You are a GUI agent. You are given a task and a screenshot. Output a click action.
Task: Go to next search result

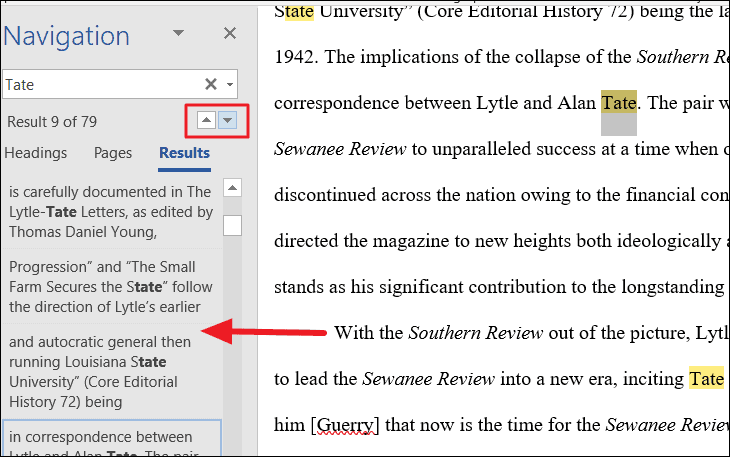pos(227,121)
